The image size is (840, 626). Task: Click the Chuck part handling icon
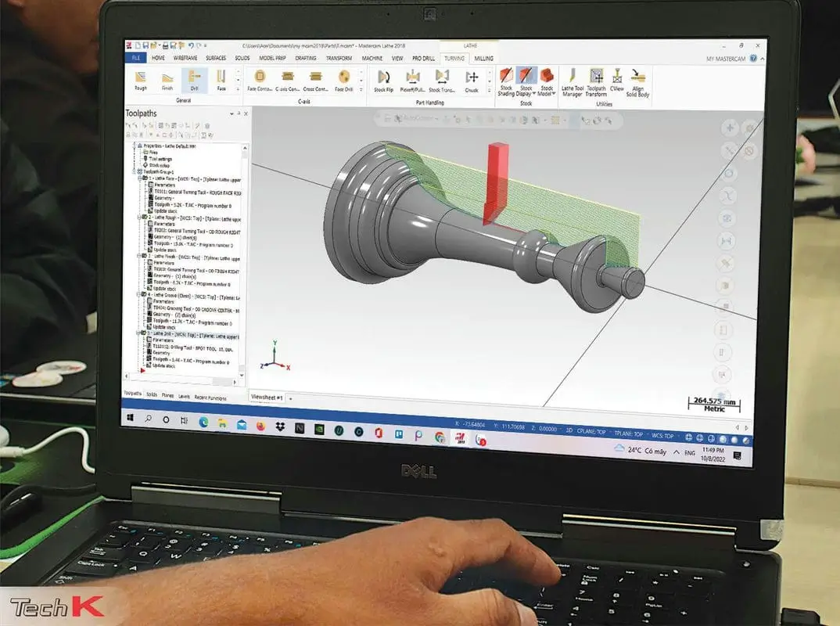pos(472,82)
